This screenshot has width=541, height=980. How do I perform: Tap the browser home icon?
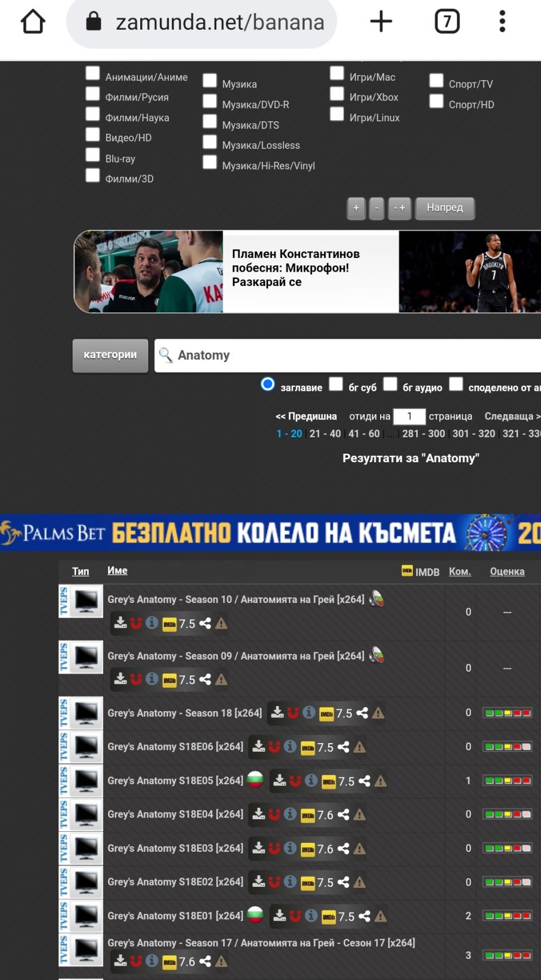click(33, 22)
